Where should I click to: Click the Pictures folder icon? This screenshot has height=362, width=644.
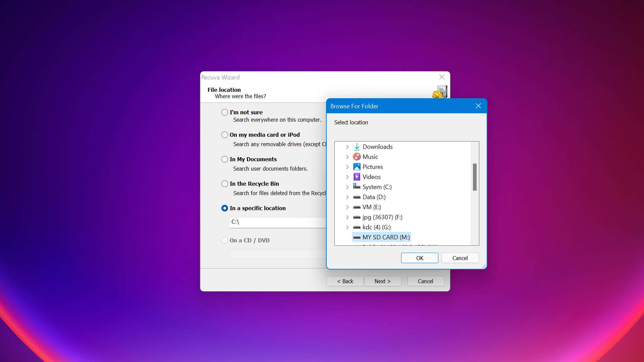(x=357, y=167)
